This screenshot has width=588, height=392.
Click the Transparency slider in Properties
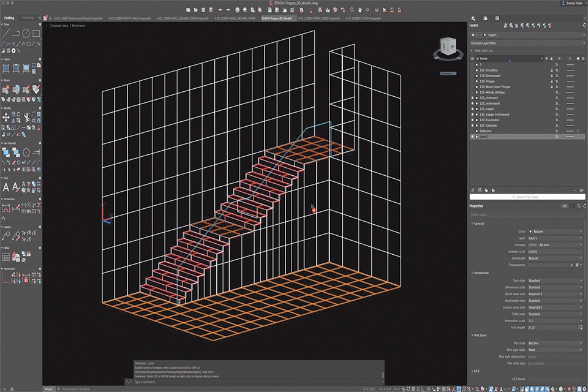coord(550,265)
